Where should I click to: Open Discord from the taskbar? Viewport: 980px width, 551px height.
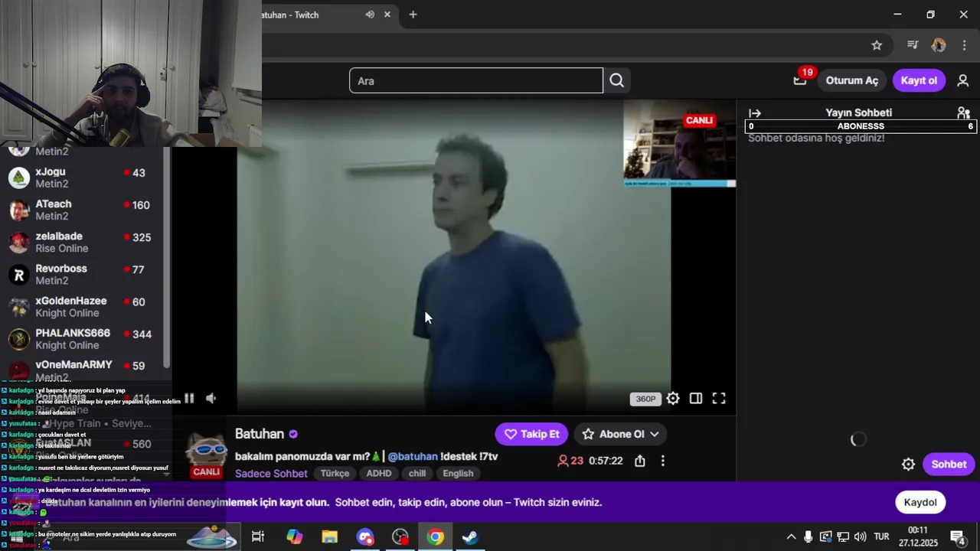click(365, 536)
